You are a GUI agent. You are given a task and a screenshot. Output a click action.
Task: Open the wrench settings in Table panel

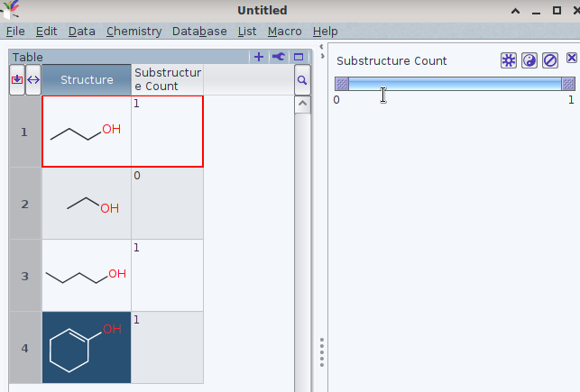278,57
